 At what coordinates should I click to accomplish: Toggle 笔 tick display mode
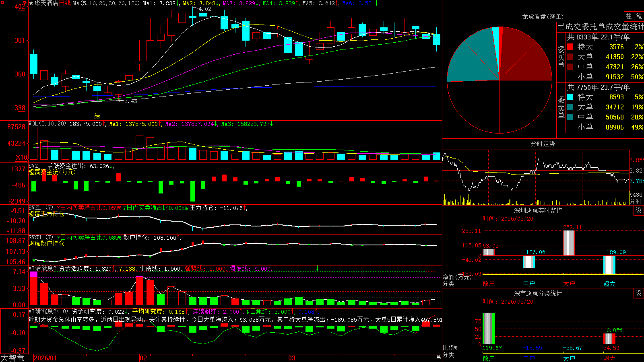click(639, 16)
